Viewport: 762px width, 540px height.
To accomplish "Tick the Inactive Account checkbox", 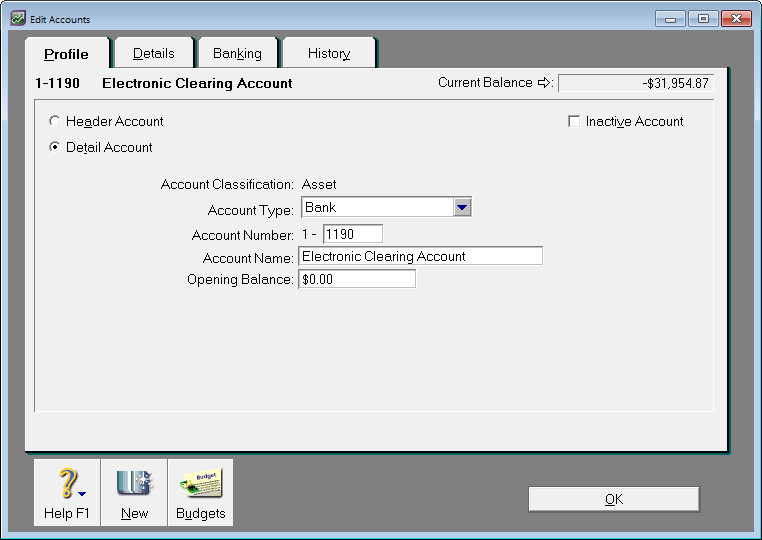I will click(574, 121).
